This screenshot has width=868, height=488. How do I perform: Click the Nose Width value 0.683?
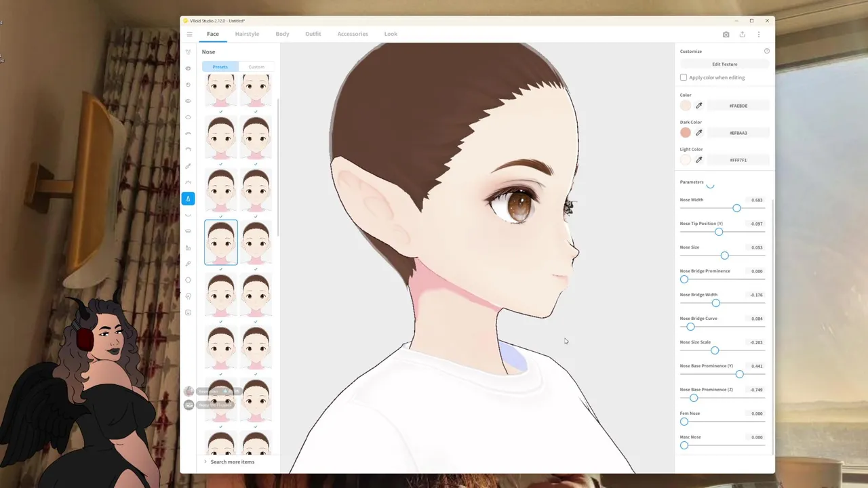point(757,200)
